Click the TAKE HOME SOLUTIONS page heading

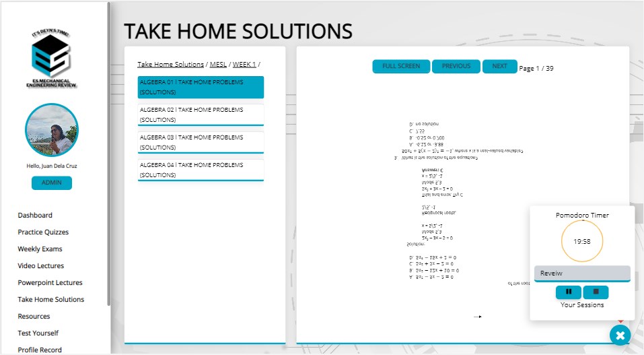pos(238,31)
